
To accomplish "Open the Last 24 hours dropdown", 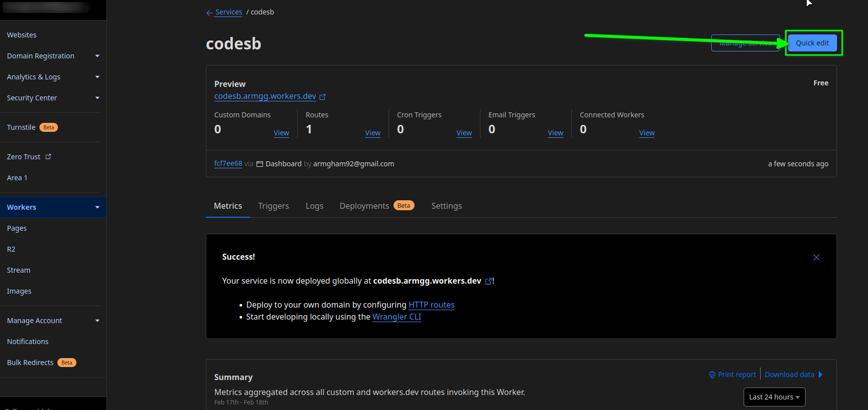I will click(774, 397).
